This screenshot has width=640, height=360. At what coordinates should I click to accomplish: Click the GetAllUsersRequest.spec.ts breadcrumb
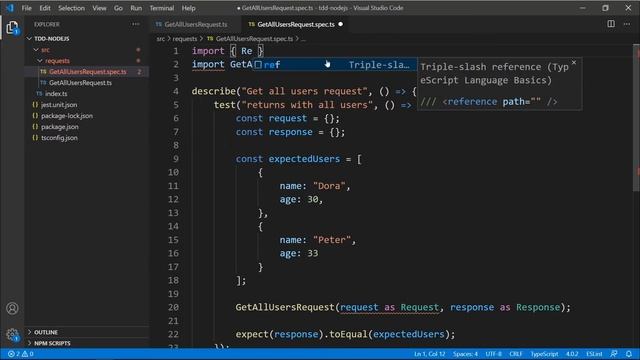pos(254,39)
